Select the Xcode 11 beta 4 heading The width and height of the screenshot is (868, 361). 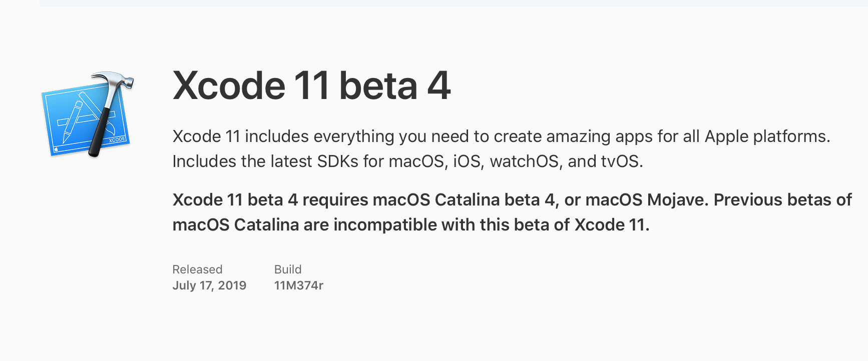[x=312, y=85]
